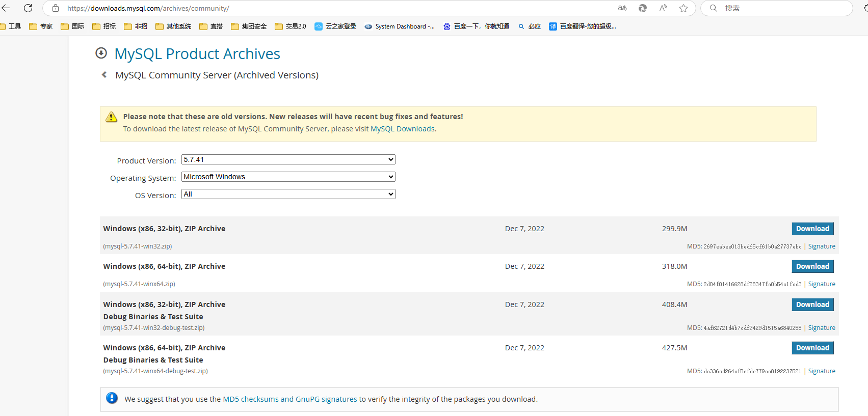Open the Operating System dropdown
This screenshot has height=416, width=868.
tap(288, 177)
